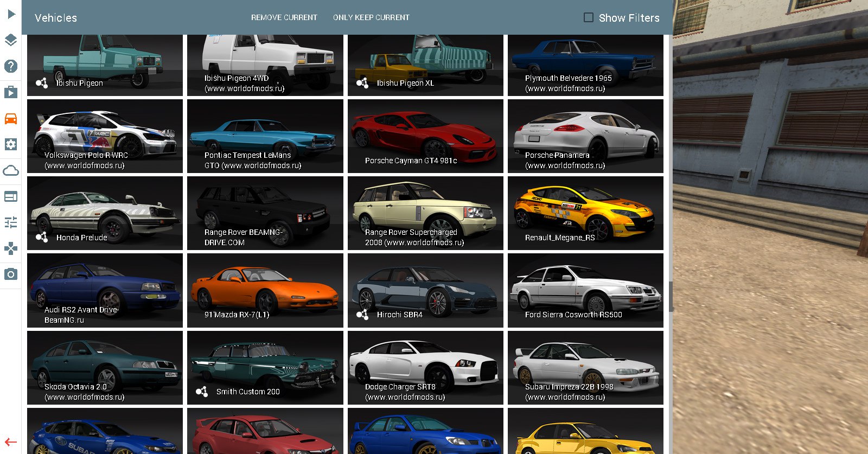Viewport: 868px width, 454px height.
Task: Click REMOVE CURRENT button
Action: (284, 17)
